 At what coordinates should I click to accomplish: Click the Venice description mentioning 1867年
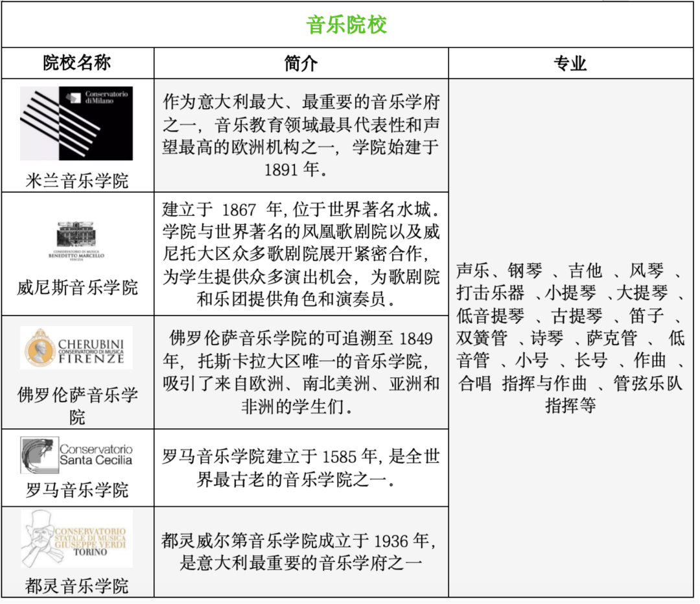pyautogui.click(x=301, y=254)
